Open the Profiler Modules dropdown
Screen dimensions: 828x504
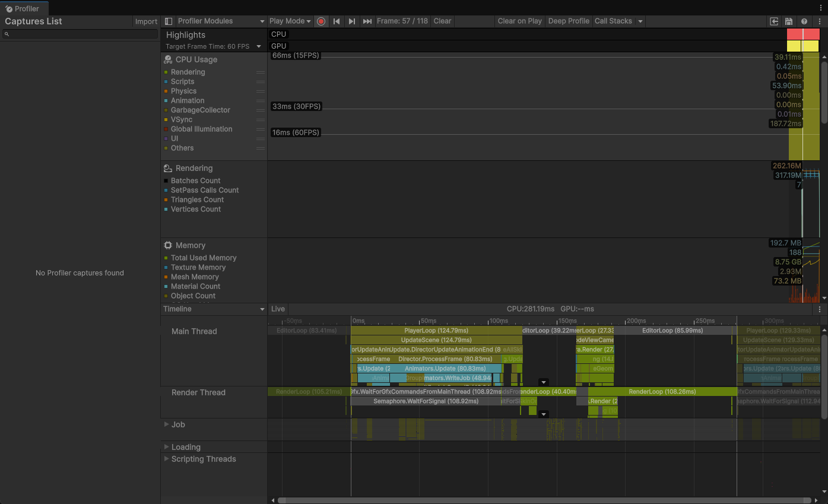[x=221, y=21]
